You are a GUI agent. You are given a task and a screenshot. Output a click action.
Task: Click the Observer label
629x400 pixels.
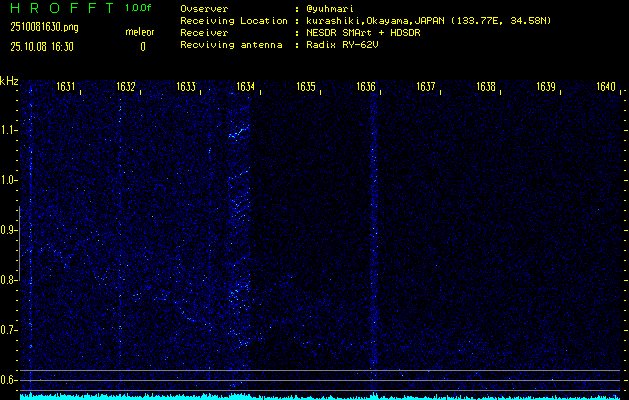click(x=204, y=9)
